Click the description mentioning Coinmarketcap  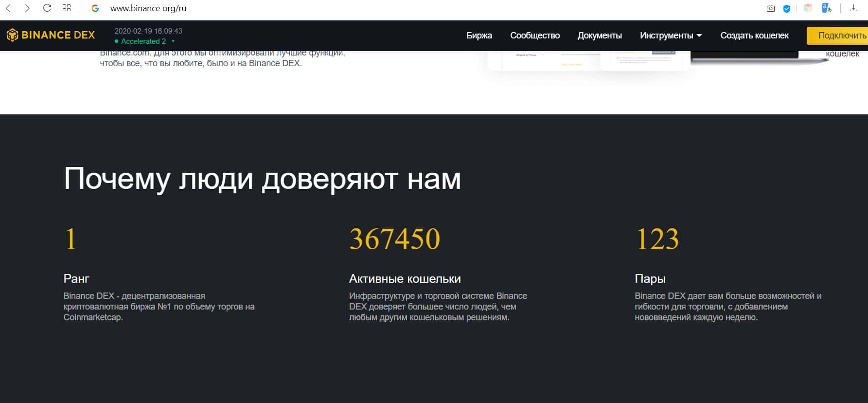159,307
